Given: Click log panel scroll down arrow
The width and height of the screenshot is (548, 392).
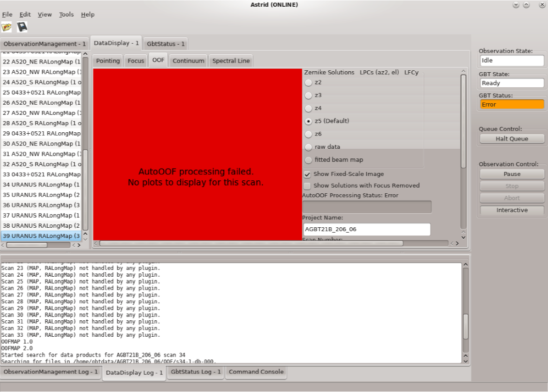Looking at the screenshot, I should point(466,361).
